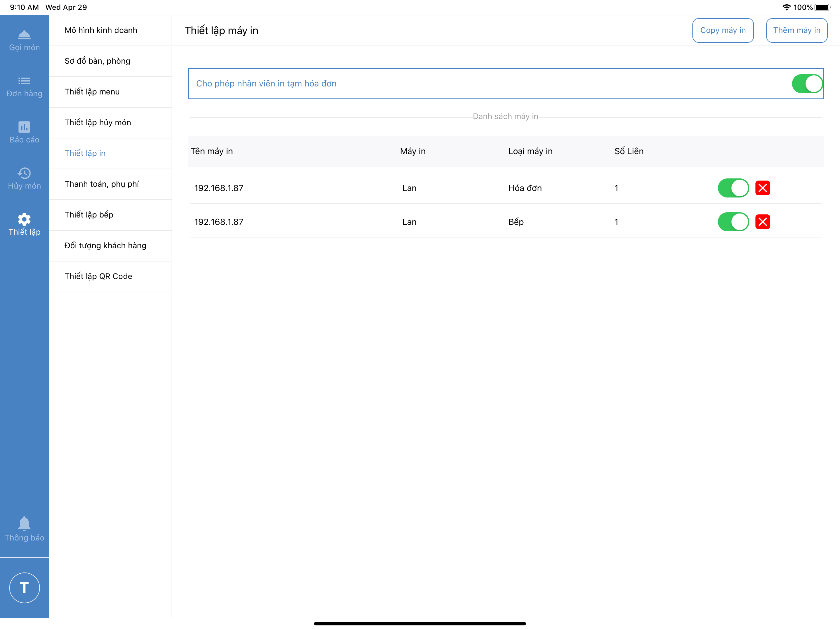Tap the 9:10 AM clock in status bar

(24, 7)
